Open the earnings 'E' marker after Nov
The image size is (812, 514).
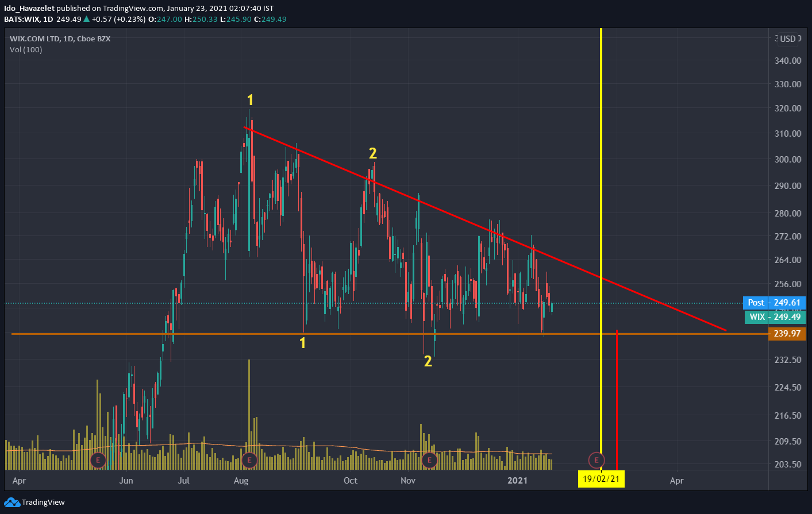(429, 460)
